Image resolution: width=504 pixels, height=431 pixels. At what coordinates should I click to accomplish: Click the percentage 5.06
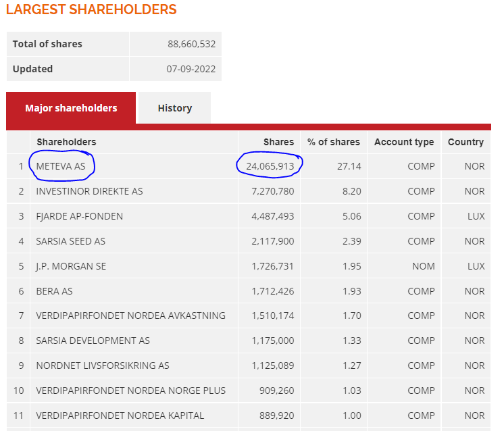click(x=351, y=216)
